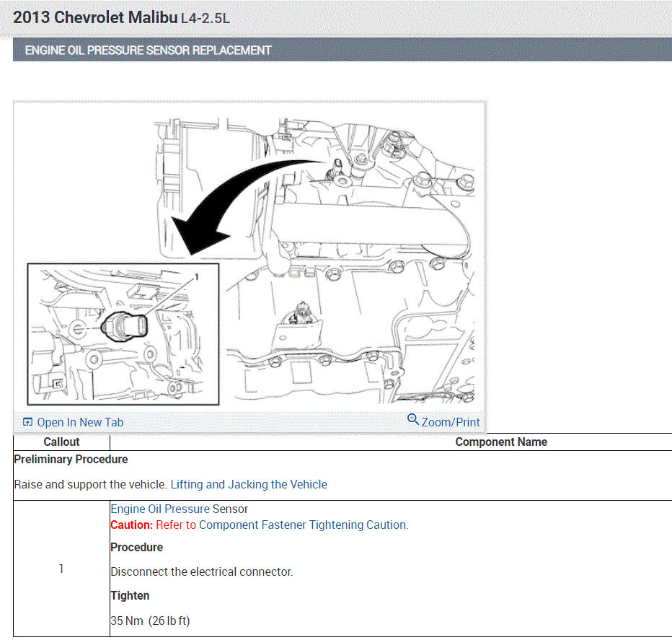672x640 pixels.
Task: Click the Callout column header
Action: pyautogui.click(x=61, y=442)
